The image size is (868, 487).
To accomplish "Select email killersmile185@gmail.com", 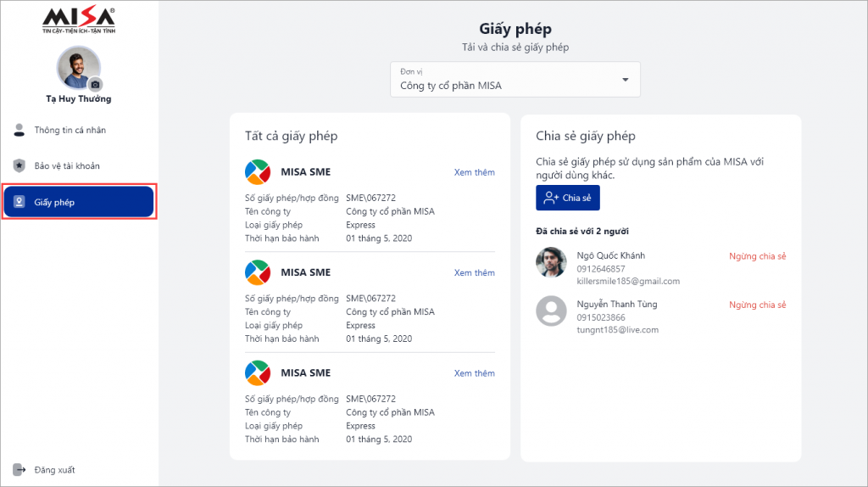I will 628,282.
